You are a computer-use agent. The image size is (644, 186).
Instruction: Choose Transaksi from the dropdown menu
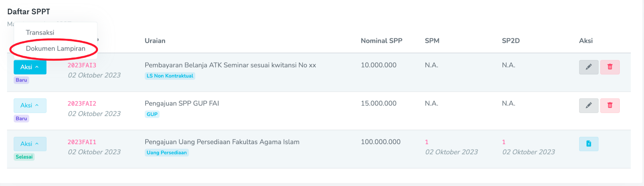click(40, 32)
